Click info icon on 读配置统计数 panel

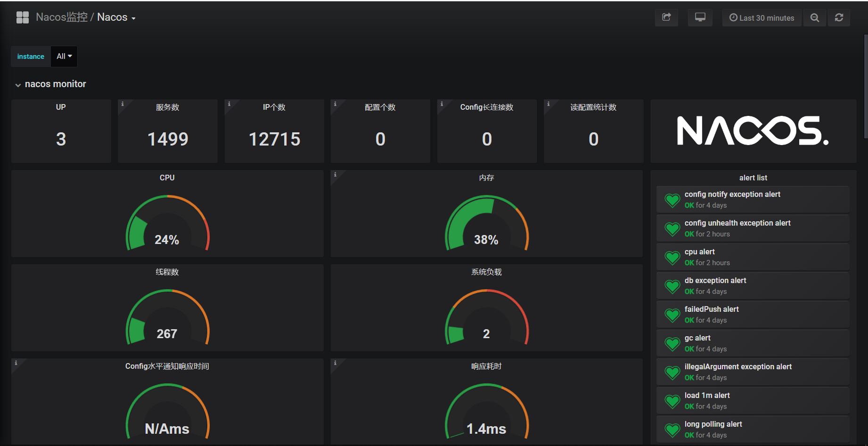point(548,104)
